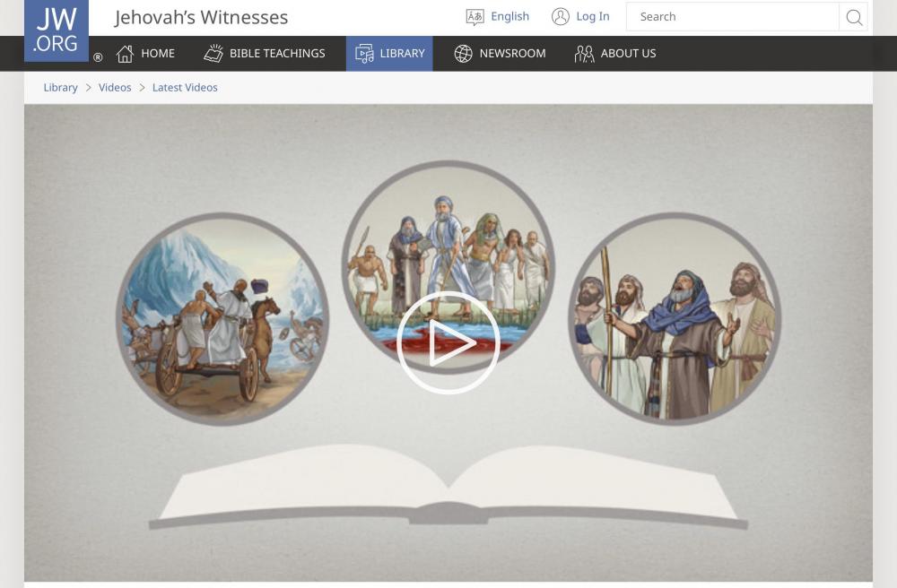Image resolution: width=897 pixels, height=588 pixels.
Task: Open the Latest Videos breadcrumb link
Action: tap(185, 88)
